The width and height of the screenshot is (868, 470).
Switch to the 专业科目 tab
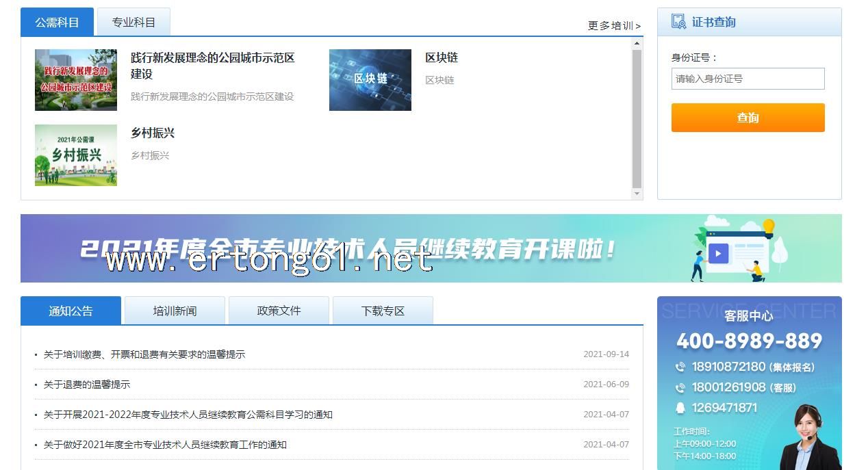click(x=133, y=23)
